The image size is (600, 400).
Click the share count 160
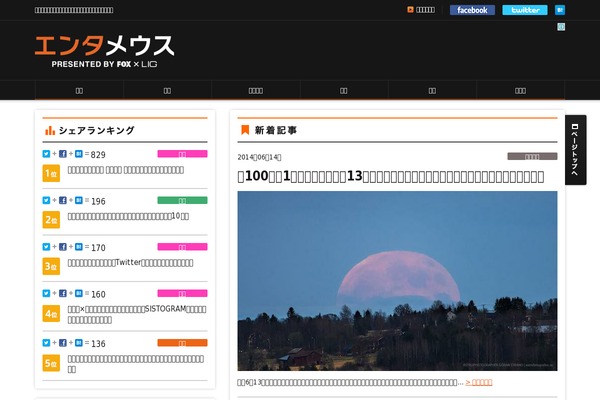pyautogui.click(x=98, y=294)
